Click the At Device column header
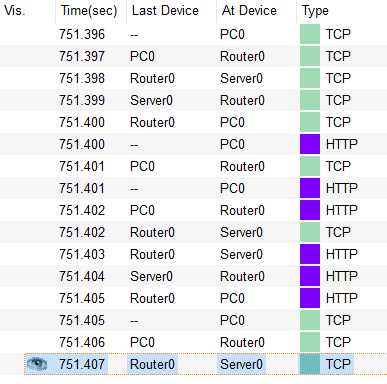This screenshot has width=387, height=384. 249,11
